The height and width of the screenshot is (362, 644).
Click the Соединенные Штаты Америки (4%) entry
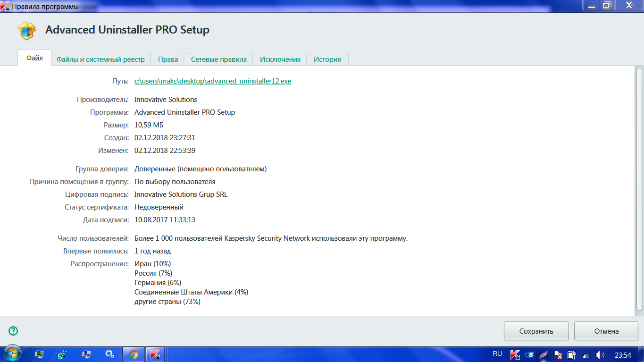(x=191, y=292)
